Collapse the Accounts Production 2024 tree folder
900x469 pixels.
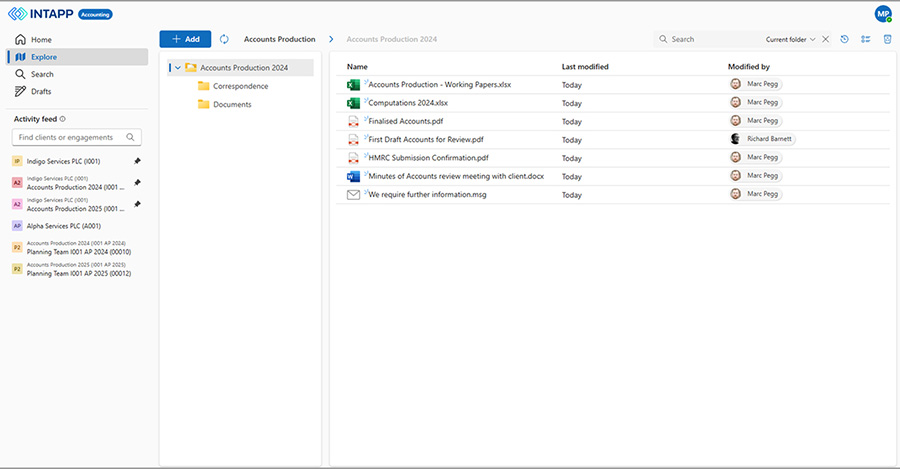click(x=177, y=68)
